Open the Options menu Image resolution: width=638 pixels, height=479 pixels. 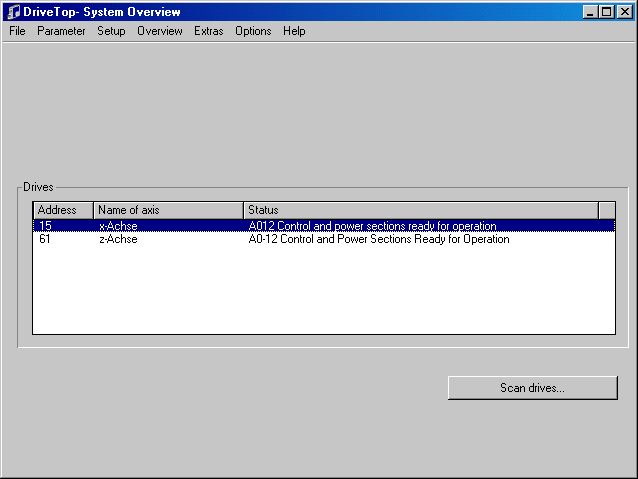pyautogui.click(x=253, y=31)
